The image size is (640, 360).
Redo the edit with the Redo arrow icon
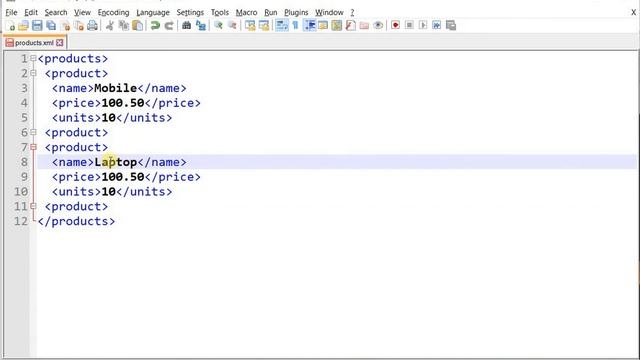click(x=169, y=26)
